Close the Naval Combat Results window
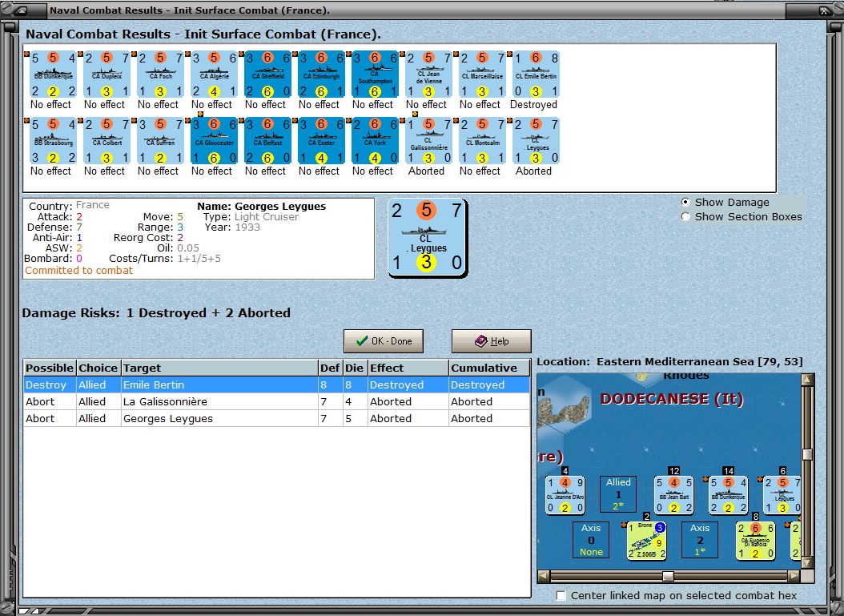The height and width of the screenshot is (616, 844). coord(825,10)
